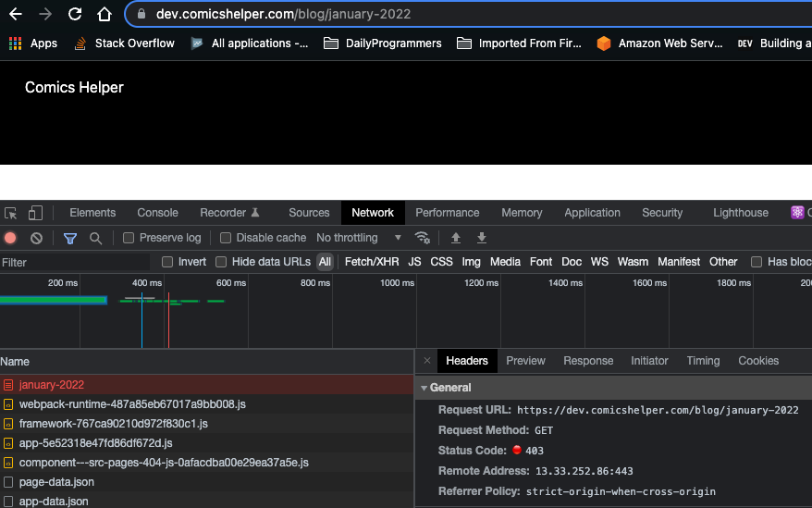812x508 pixels.
Task: Filter requests by Manifest
Action: click(679, 262)
